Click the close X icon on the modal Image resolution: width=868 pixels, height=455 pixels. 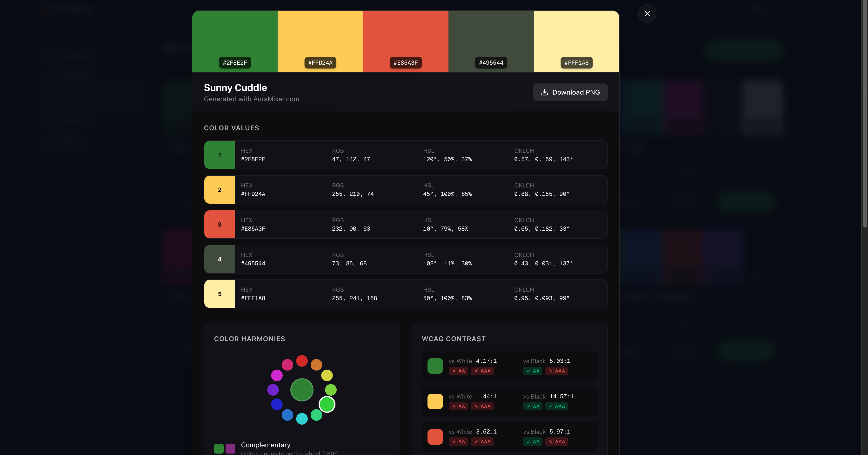tap(647, 14)
